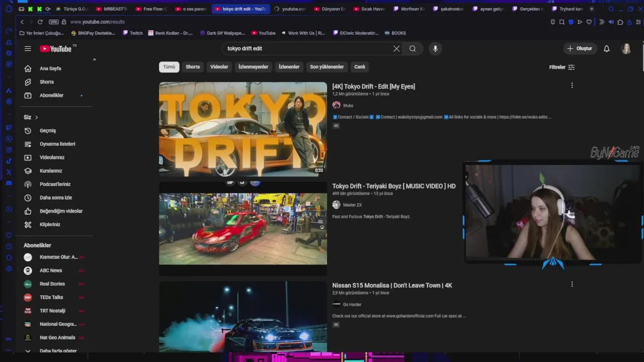Open options menu for Tokyo Drift Edit video

572,85
